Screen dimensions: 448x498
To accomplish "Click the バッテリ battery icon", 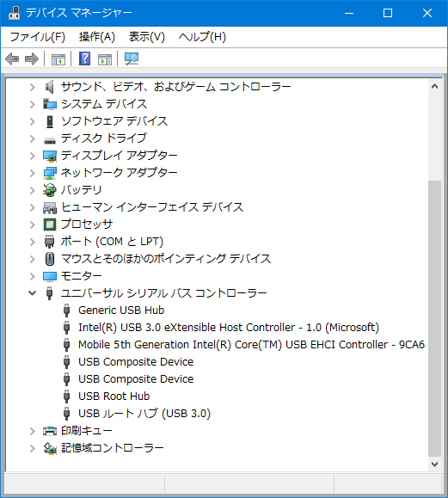I will [x=50, y=190].
